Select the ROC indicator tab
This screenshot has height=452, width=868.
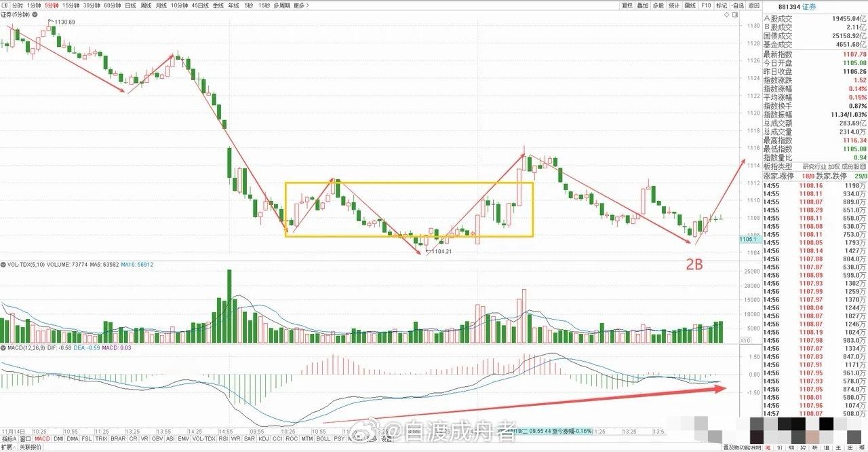[x=292, y=438]
